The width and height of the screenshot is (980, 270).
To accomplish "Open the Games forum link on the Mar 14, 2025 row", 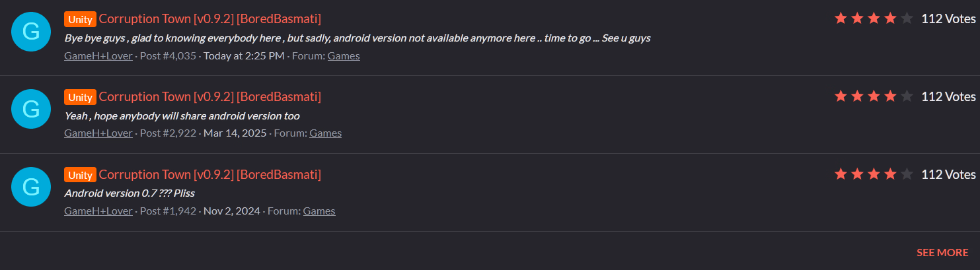I will 325,133.
